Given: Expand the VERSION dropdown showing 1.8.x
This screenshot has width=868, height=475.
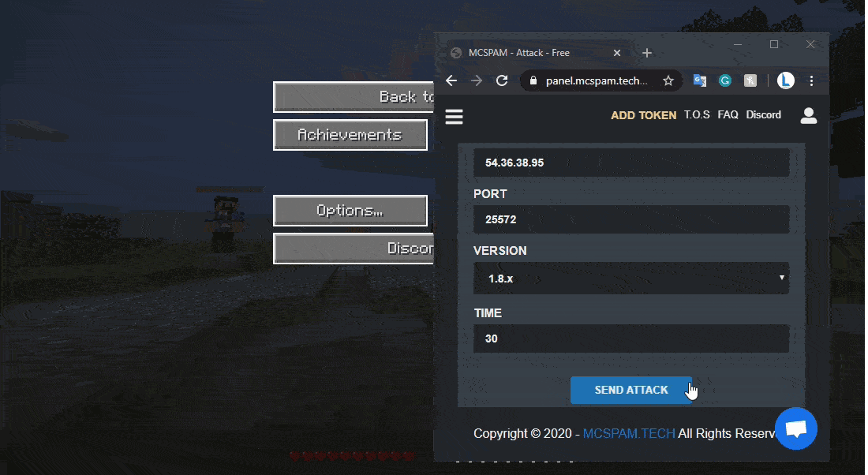Looking at the screenshot, I should [x=631, y=279].
